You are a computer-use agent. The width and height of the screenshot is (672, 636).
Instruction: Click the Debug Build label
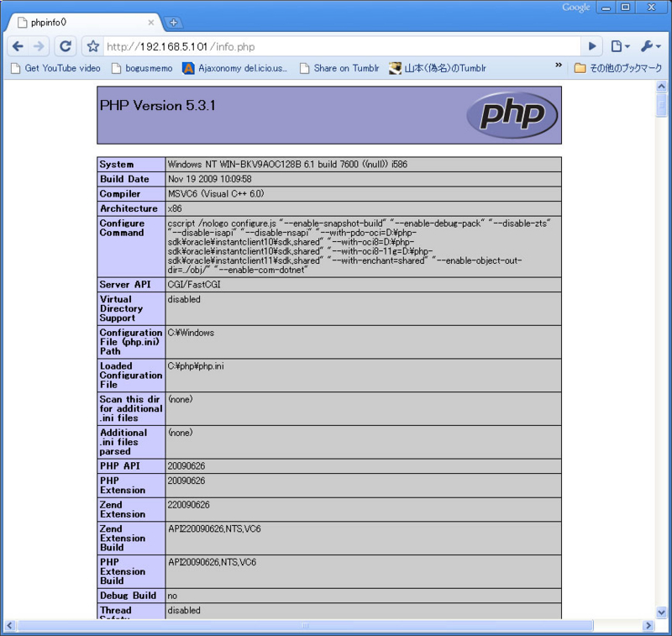pyautogui.click(x=129, y=596)
